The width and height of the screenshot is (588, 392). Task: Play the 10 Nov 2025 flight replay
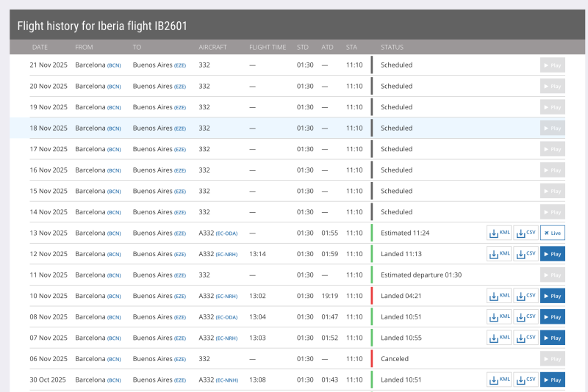552,296
